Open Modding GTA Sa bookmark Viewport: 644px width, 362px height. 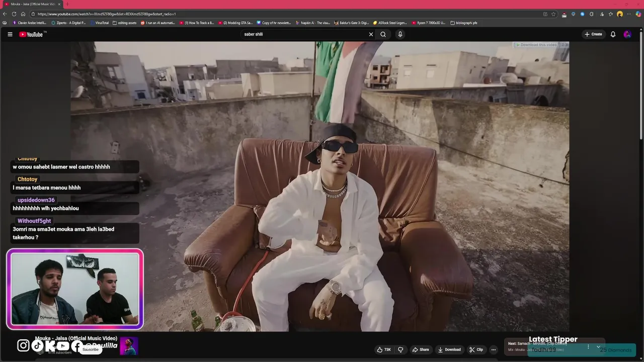[235, 23]
